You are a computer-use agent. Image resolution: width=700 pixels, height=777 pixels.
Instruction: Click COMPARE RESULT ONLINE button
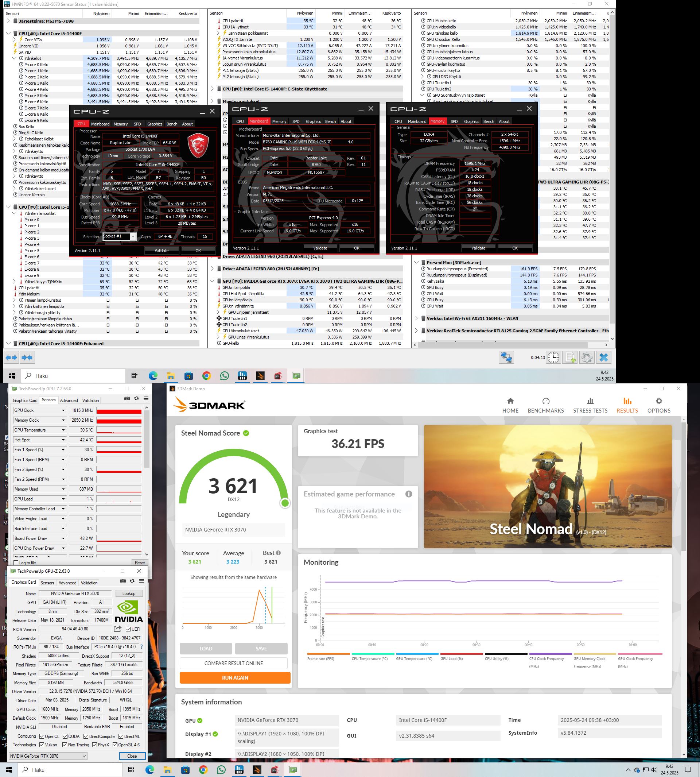click(233, 663)
